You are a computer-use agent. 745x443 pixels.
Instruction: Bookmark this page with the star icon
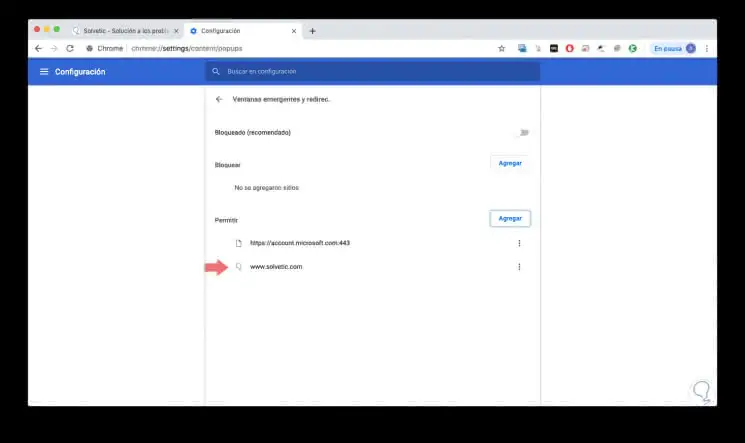[501, 48]
